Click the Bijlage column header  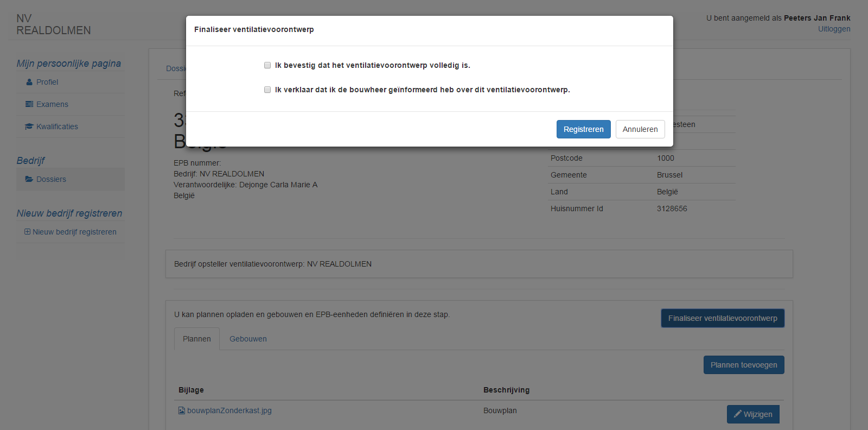(191, 390)
